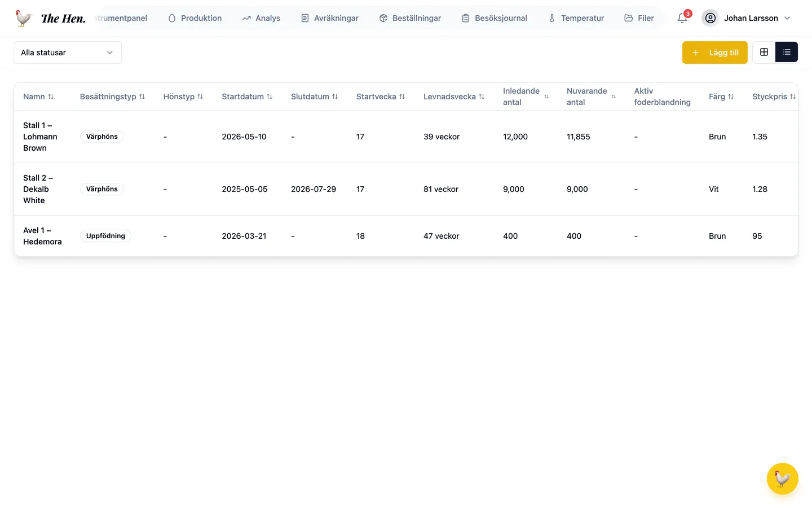Click Aktiv foderblandning column header
812x508 pixels.
(663, 97)
